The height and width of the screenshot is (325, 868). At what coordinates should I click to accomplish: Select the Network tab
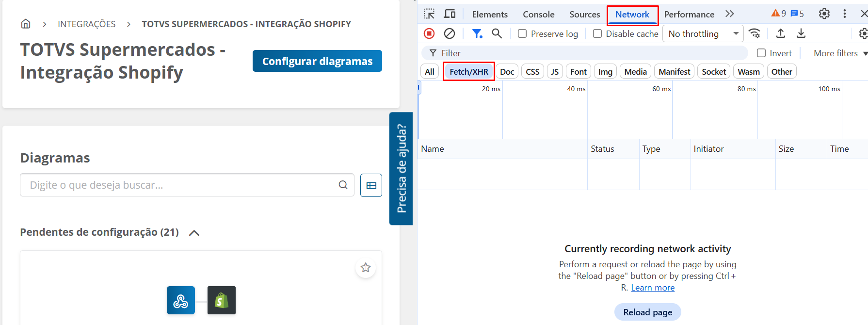632,15
